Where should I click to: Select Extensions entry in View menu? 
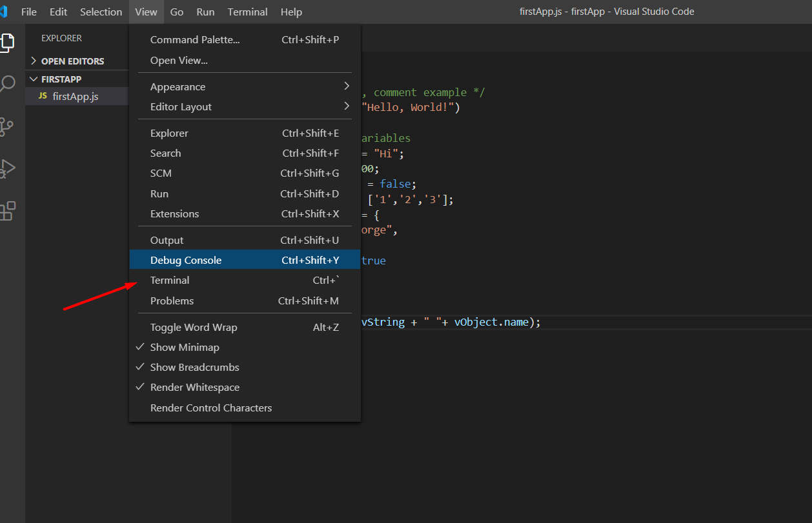245,213
